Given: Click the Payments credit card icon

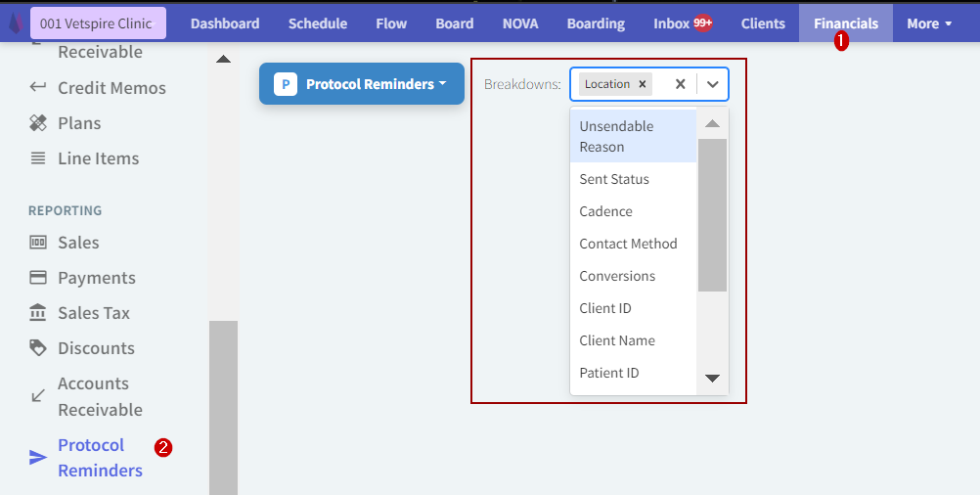Looking at the screenshot, I should (x=38, y=278).
